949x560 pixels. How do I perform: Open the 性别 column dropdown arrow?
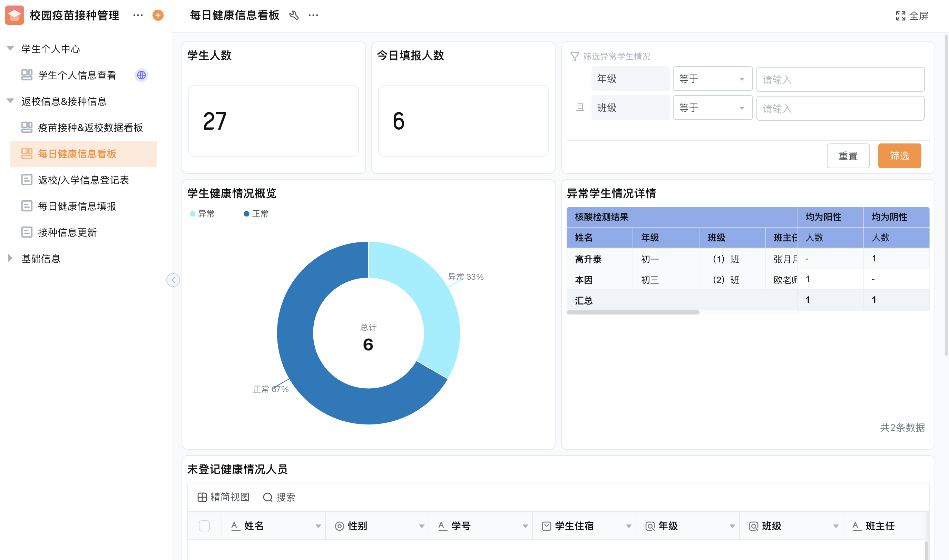[421, 526]
